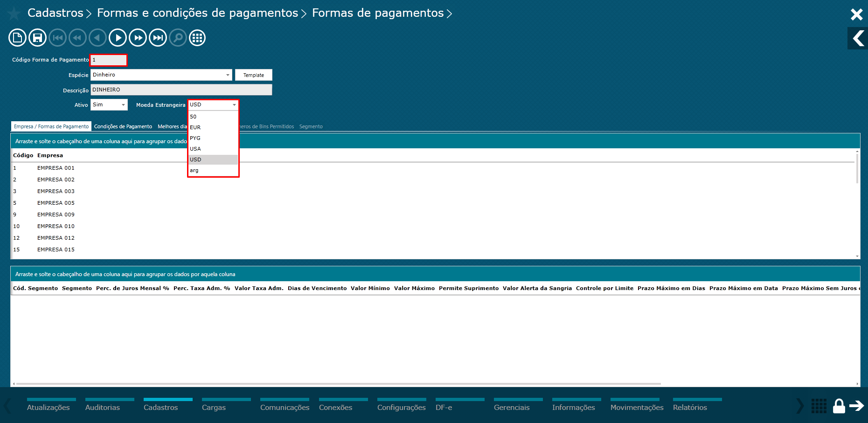Image resolution: width=868 pixels, height=423 pixels.
Task: Open the Comunicações menu
Action: click(x=285, y=405)
